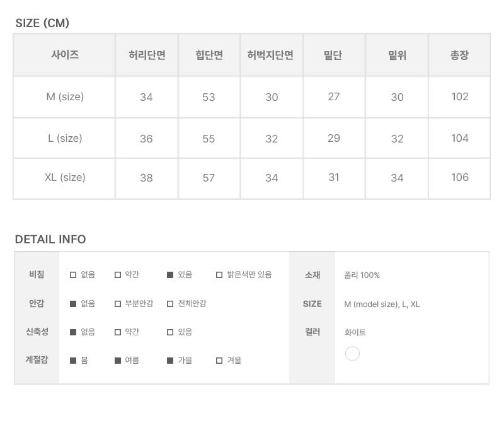Toggle the 봄 season checkbox
Image resolution: width=504 pixels, height=423 pixels.
point(73,361)
